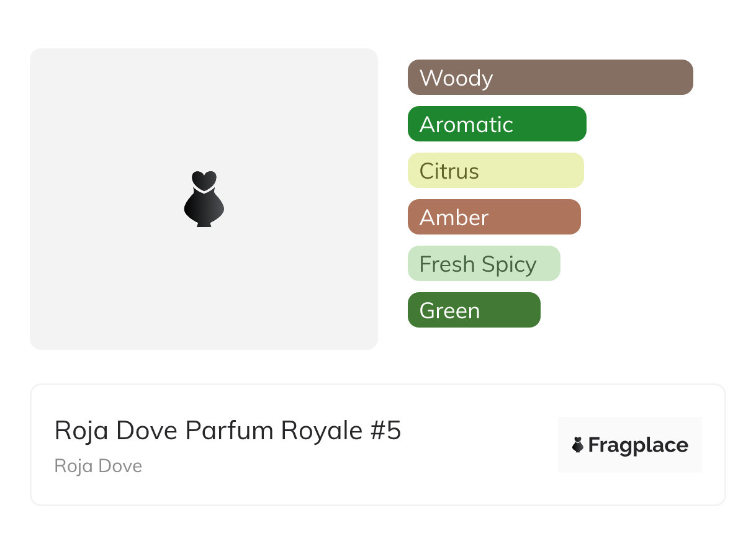The height and width of the screenshot is (536, 756).
Task: Click the "Amber" text label
Action: coord(454,218)
